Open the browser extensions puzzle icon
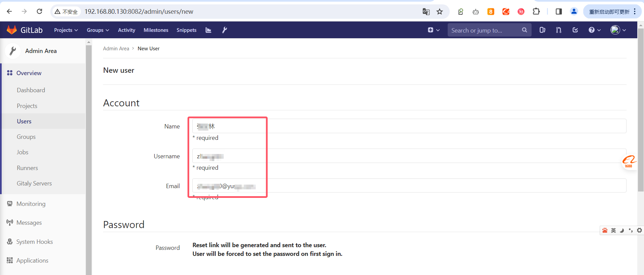This screenshot has width=644, height=275. (x=536, y=12)
